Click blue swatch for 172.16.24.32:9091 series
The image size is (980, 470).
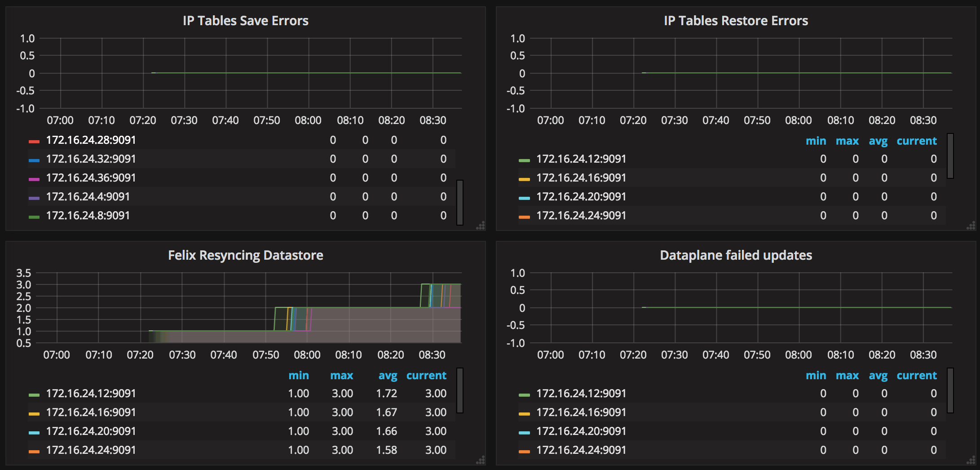pyautogui.click(x=34, y=160)
